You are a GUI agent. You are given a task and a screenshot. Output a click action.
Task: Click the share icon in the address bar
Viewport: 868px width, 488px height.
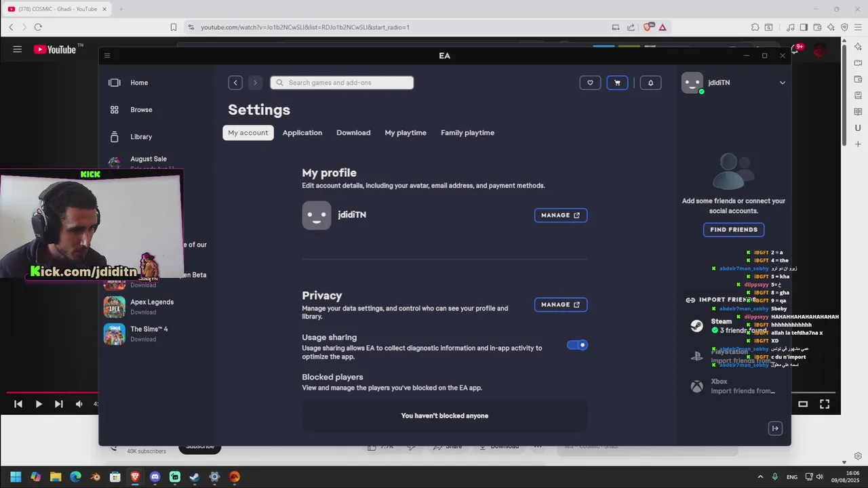point(631,27)
